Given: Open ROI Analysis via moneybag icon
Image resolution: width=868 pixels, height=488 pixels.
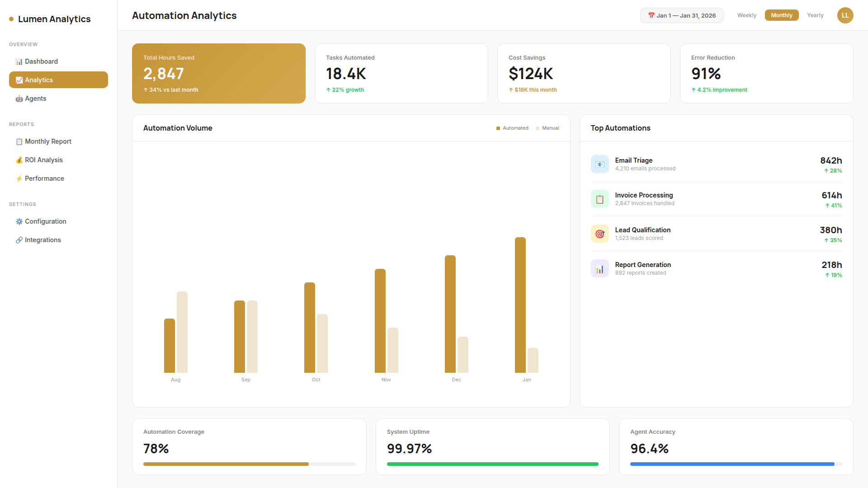Looking at the screenshot, I should [x=19, y=160].
